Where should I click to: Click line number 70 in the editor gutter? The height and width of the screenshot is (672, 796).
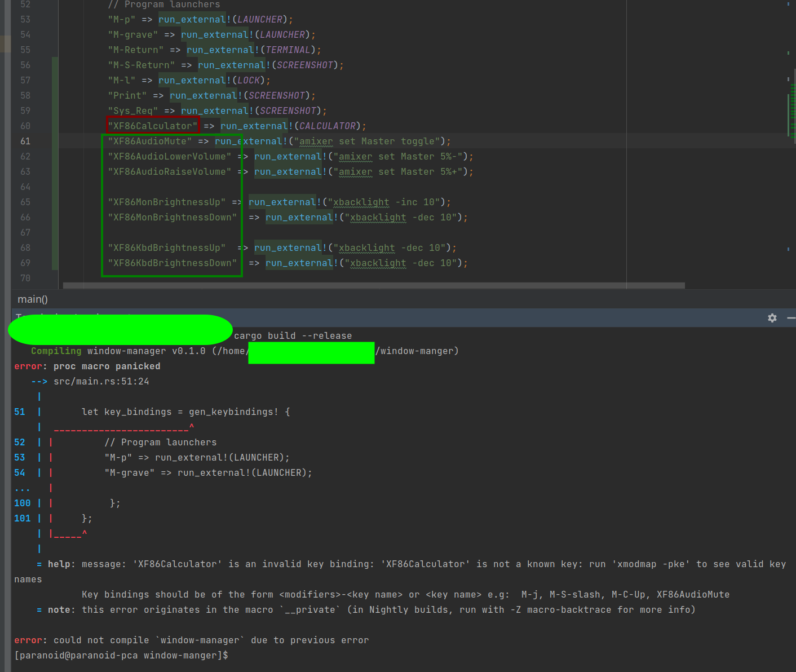(x=25, y=278)
